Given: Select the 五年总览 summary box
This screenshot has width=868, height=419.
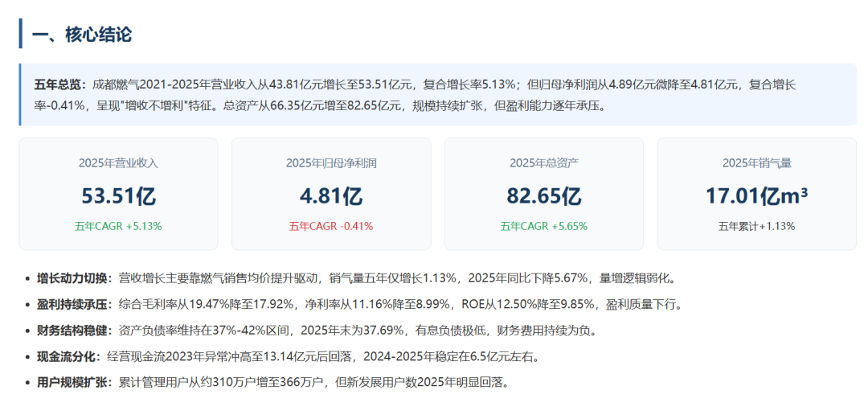Looking at the screenshot, I should click(x=437, y=95).
